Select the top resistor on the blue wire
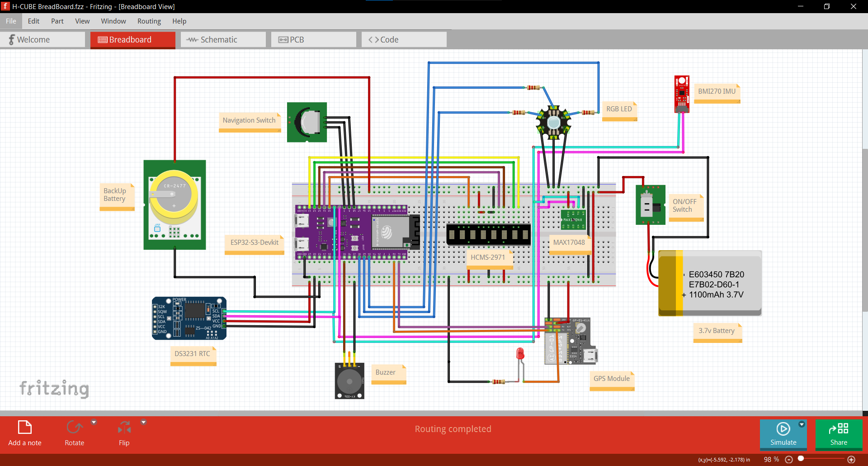The width and height of the screenshot is (868, 466). (533, 87)
